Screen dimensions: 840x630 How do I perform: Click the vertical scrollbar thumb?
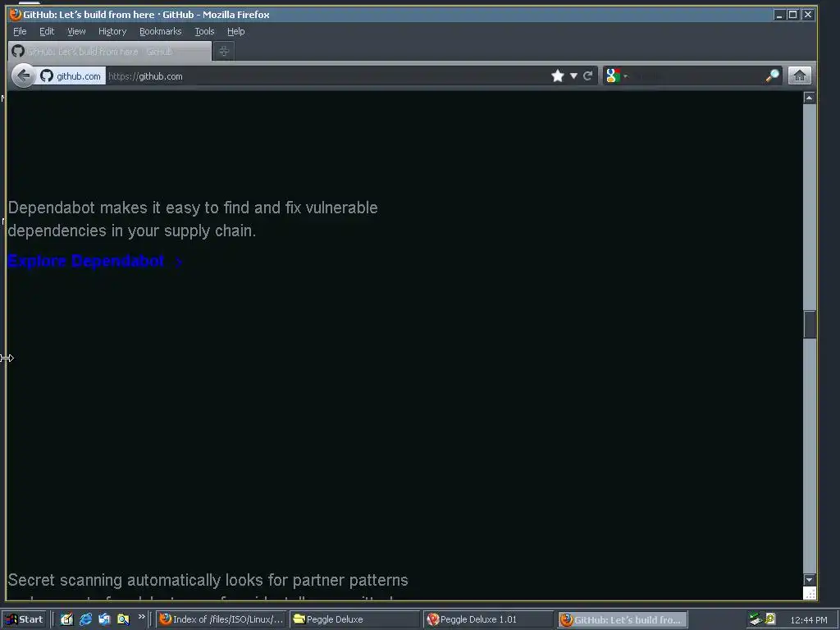point(810,324)
